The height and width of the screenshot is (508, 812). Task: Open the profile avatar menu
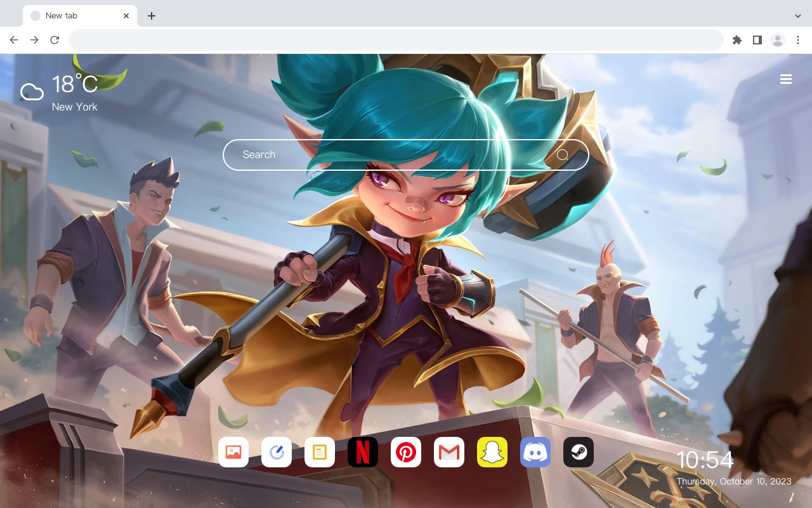[x=778, y=40]
